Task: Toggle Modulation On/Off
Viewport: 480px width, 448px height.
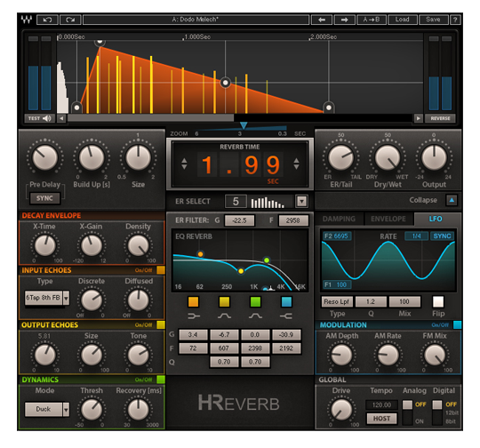Action: pyautogui.click(x=457, y=324)
